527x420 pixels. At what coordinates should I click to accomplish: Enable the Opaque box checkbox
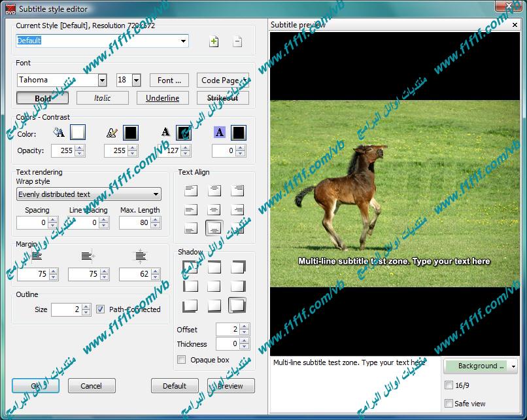pos(182,360)
